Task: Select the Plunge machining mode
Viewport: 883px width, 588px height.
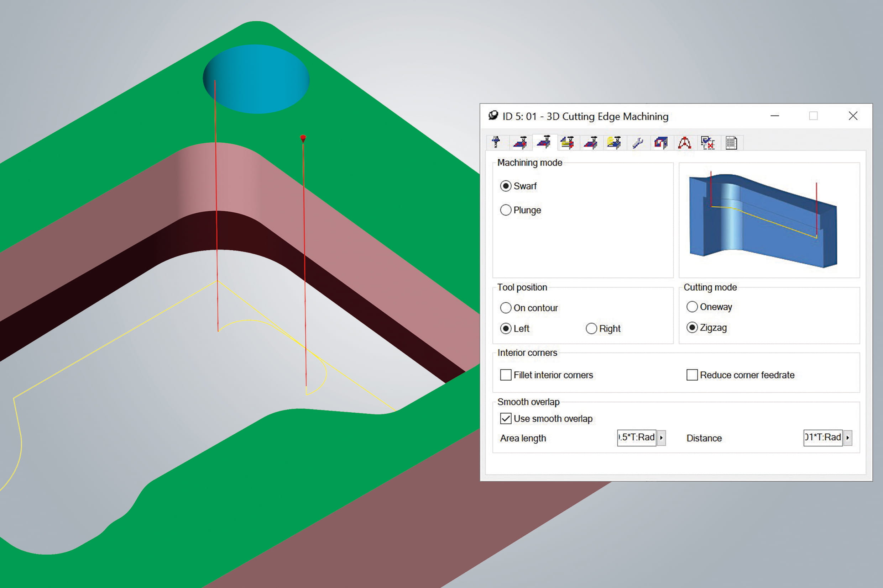Action: click(506, 210)
